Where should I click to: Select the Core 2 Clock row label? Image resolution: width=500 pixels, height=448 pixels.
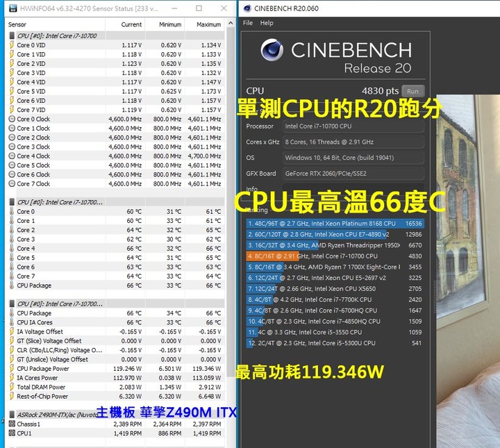(x=33, y=138)
